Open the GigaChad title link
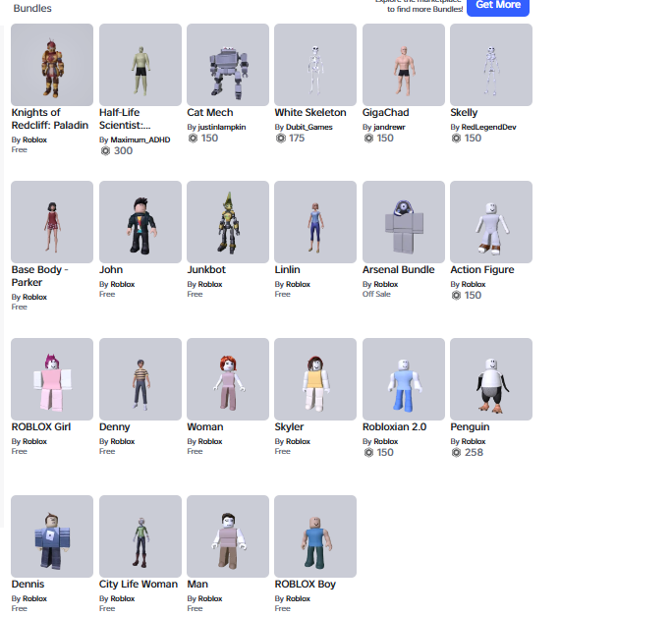 pyautogui.click(x=386, y=113)
